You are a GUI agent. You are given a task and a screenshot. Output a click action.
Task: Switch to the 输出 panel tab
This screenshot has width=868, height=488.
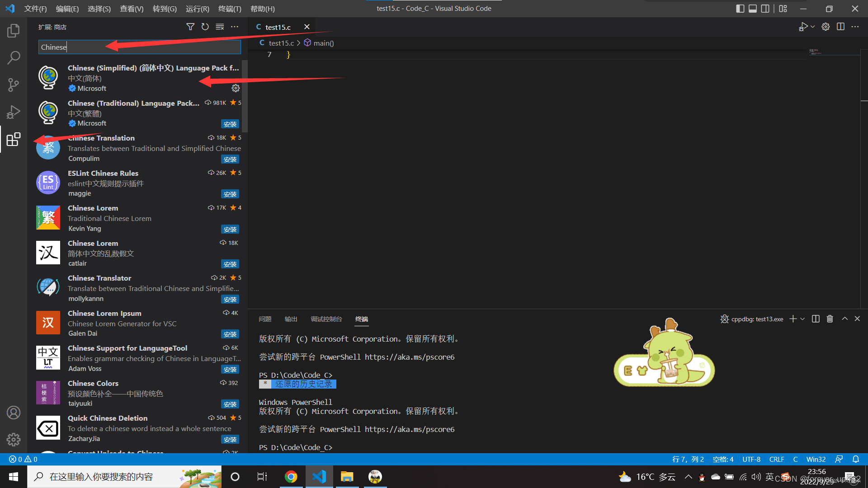tap(291, 319)
